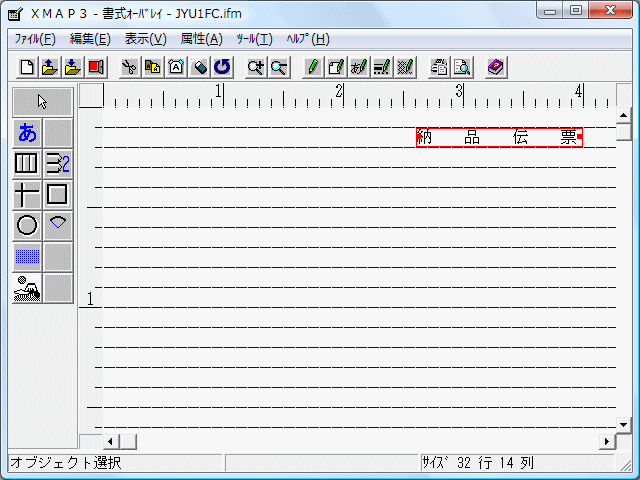Open the 編集(E) menu
Screen dimensions: 640x480
point(90,39)
